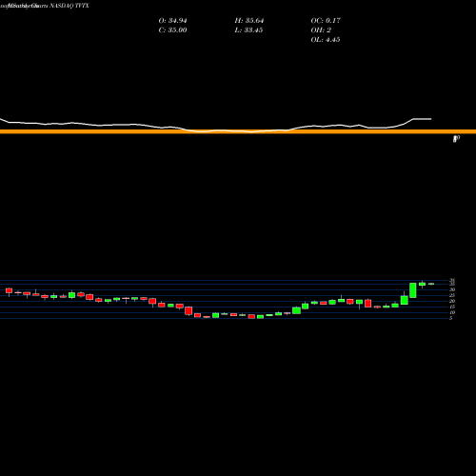Click the 10 price axis label
This screenshot has width=476, height=476.
[x=452, y=312]
